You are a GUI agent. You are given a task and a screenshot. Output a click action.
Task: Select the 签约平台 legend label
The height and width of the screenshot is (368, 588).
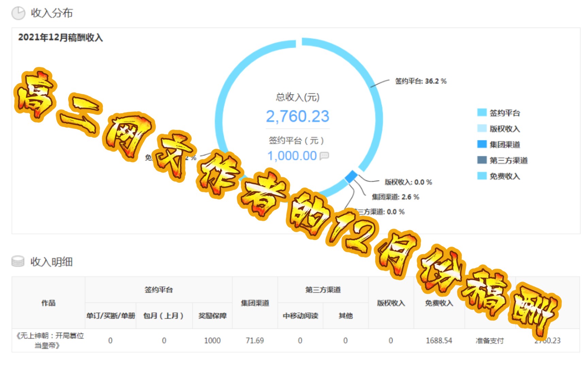point(505,113)
